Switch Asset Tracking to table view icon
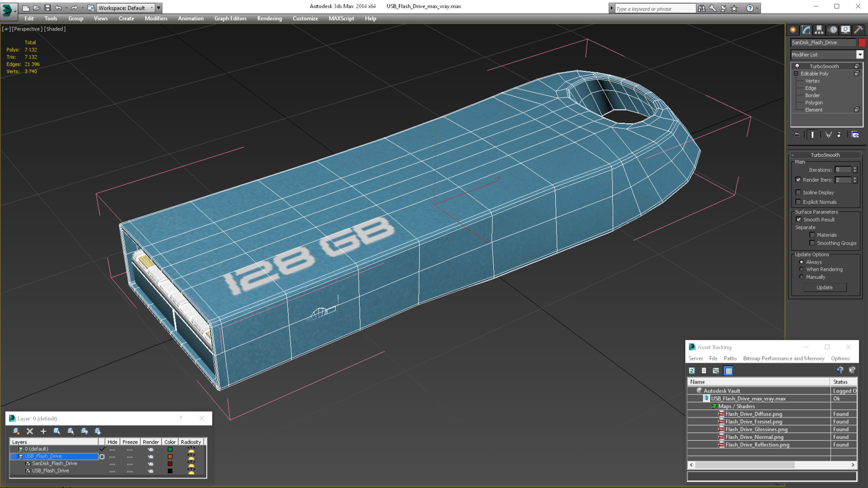Viewport: 868px width, 488px height. [x=728, y=371]
